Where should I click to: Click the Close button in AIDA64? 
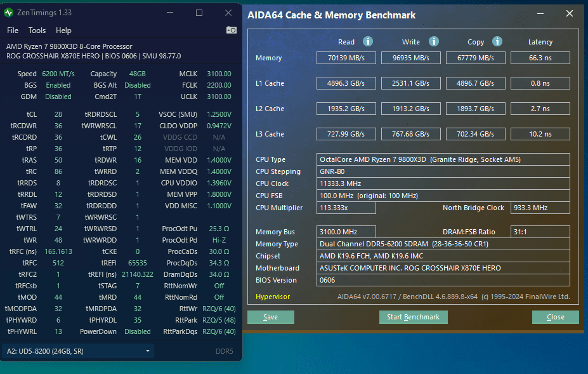(556, 317)
